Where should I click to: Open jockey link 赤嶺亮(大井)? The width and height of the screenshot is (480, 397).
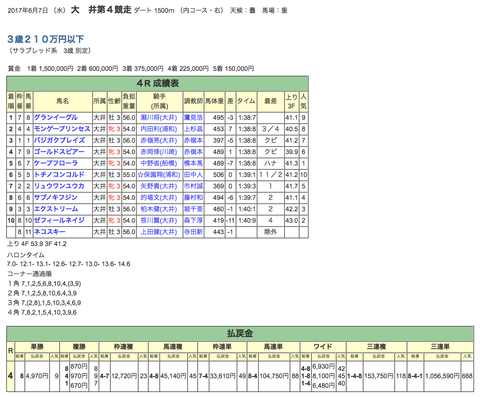coord(159,140)
